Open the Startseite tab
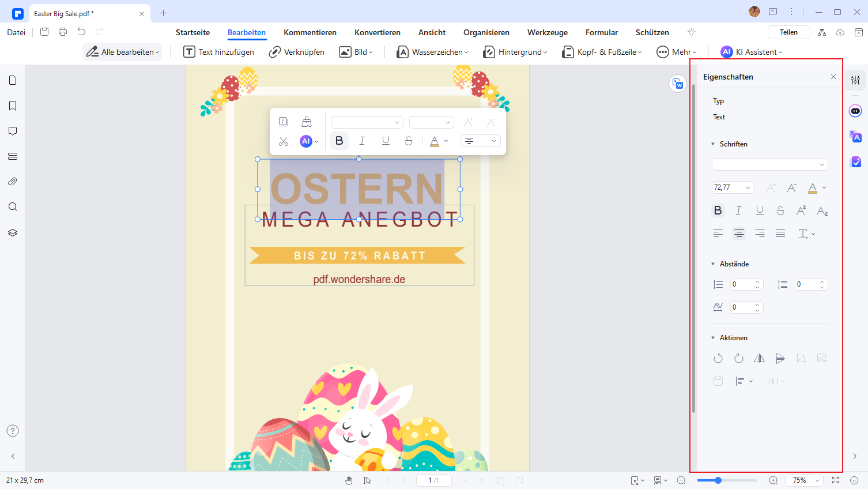868x489 pixels. pyautogui.click(x=193, y=32)
